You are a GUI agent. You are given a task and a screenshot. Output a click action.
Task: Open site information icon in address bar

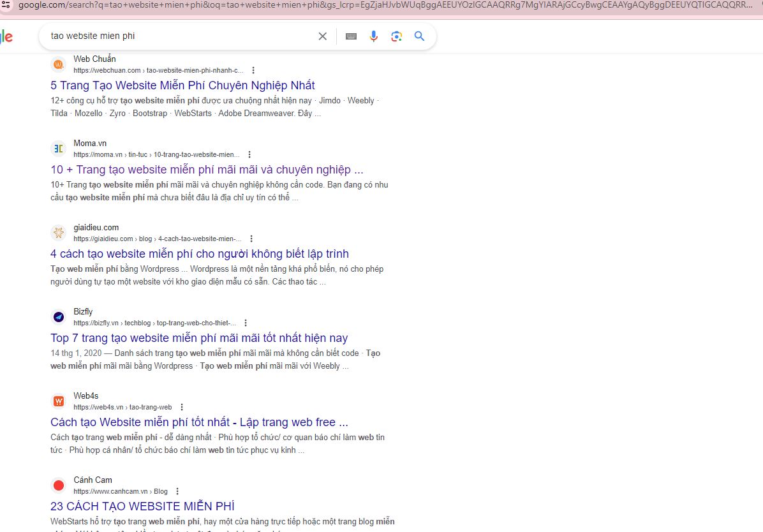click(x=6, y=5)
